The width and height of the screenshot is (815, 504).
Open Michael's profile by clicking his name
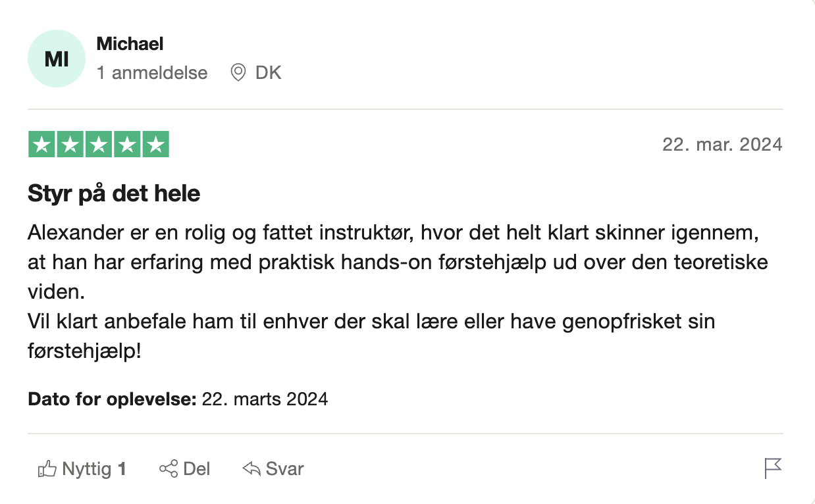(129, 43)
